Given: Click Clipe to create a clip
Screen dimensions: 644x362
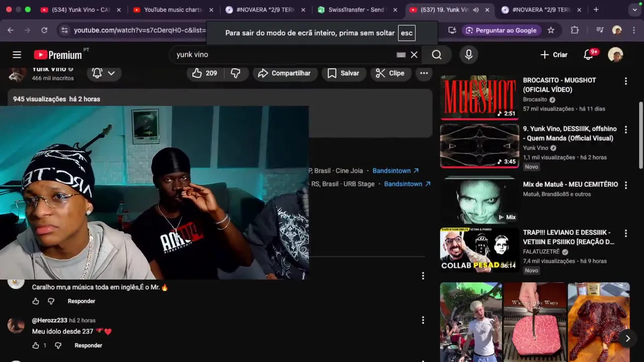Looking at the screenshot, I should (390, 73).
